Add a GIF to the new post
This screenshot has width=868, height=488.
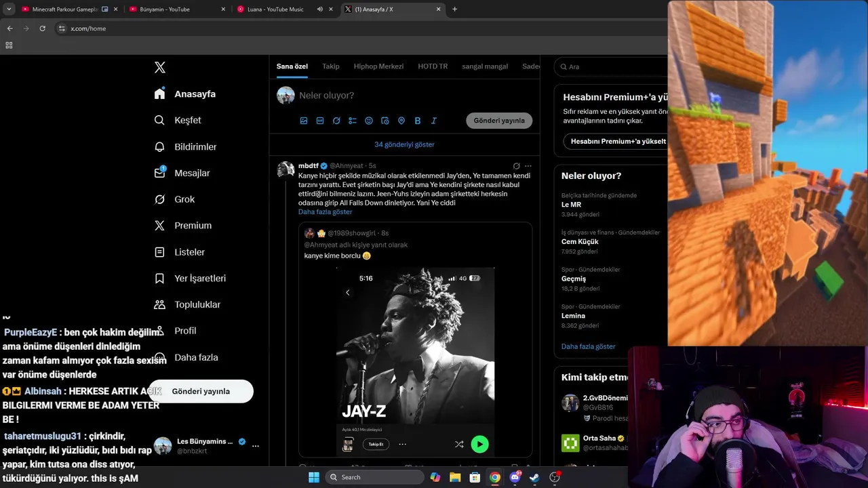click(x=320, y=121)
